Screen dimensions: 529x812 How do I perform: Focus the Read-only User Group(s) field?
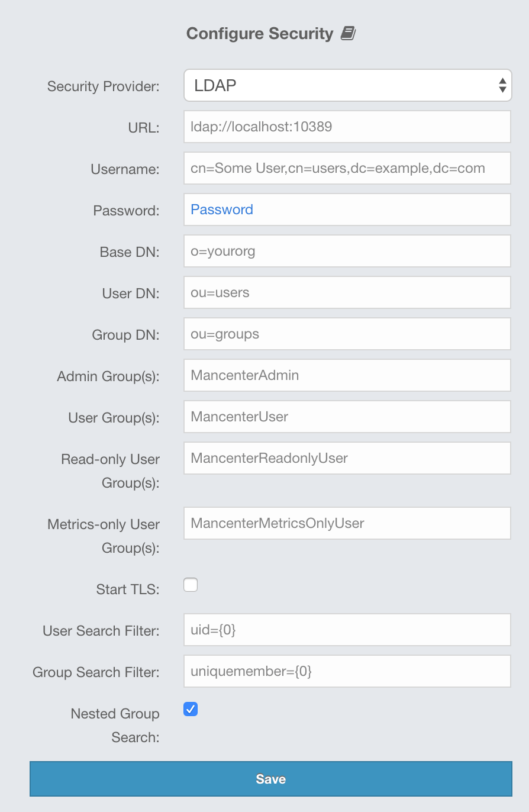point(347,458)
